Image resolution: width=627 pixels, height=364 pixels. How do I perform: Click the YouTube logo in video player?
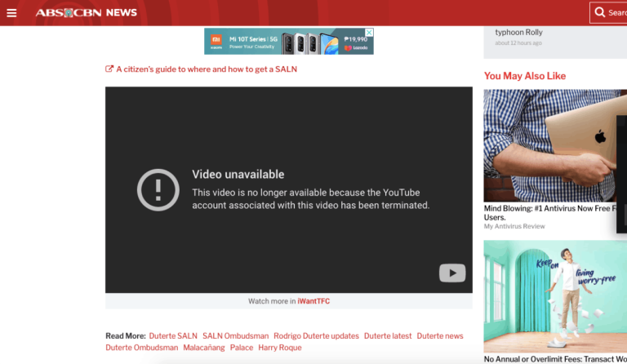pos(451,273)
